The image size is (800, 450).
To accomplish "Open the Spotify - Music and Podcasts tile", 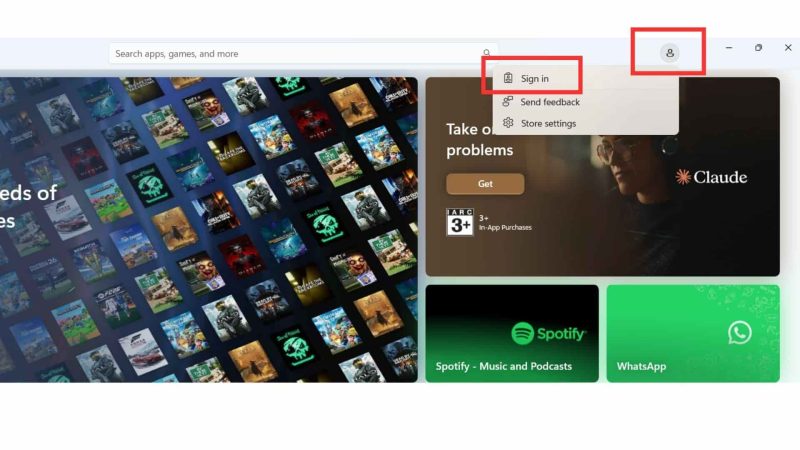I will tap(512, 334).
